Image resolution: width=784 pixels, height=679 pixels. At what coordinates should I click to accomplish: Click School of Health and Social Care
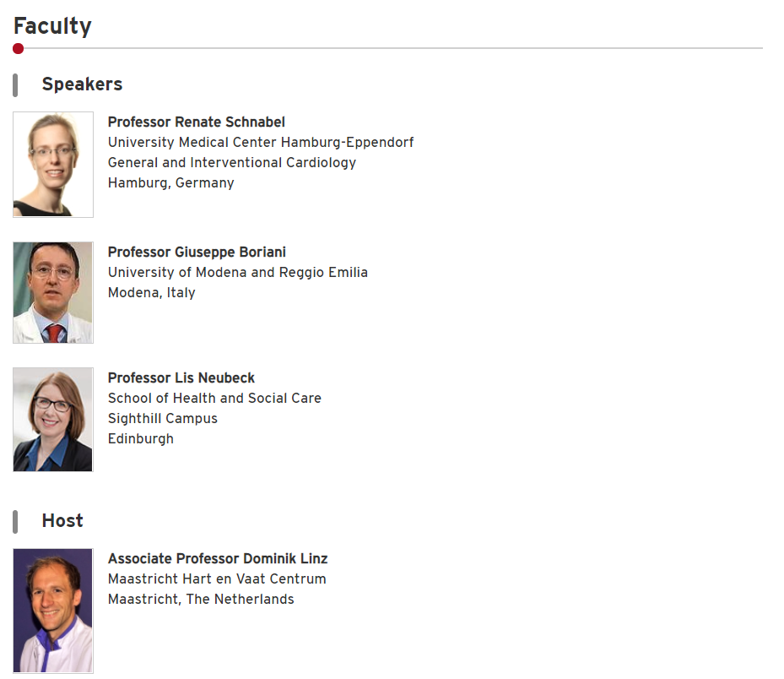click(214, 399)
